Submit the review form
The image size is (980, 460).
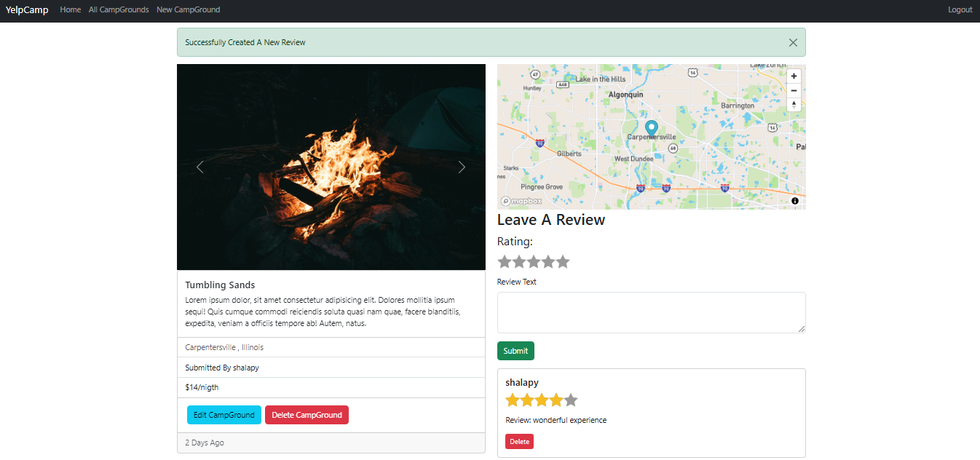tap(515, 351)
